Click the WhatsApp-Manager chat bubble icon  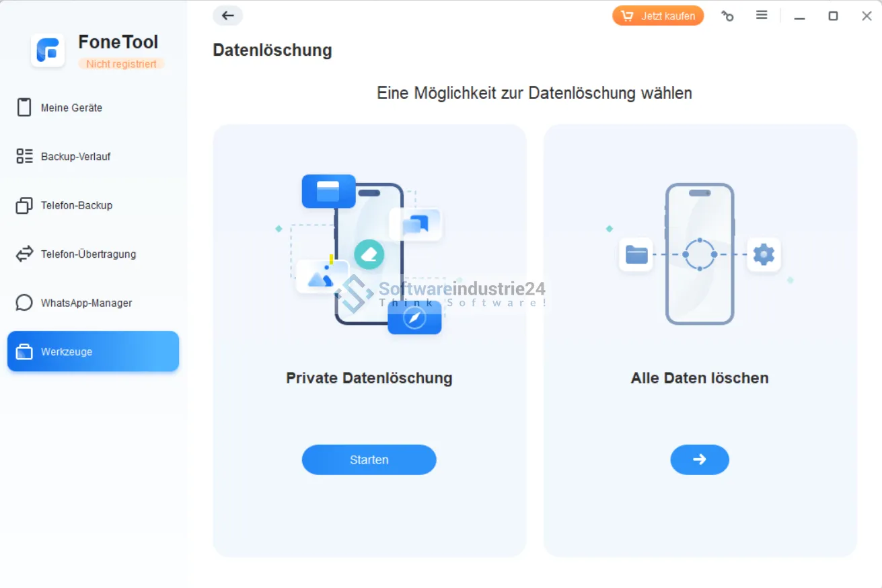[24, 303]
